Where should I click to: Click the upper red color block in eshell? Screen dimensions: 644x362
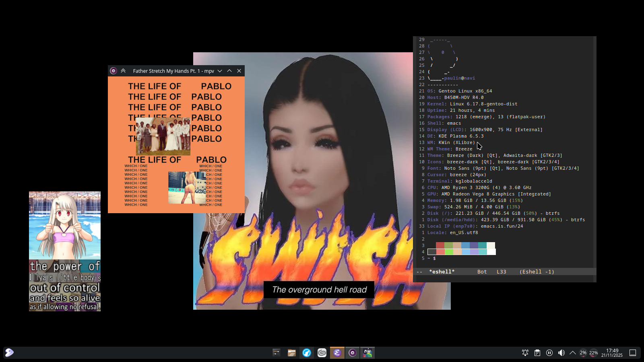pos(440,245)
